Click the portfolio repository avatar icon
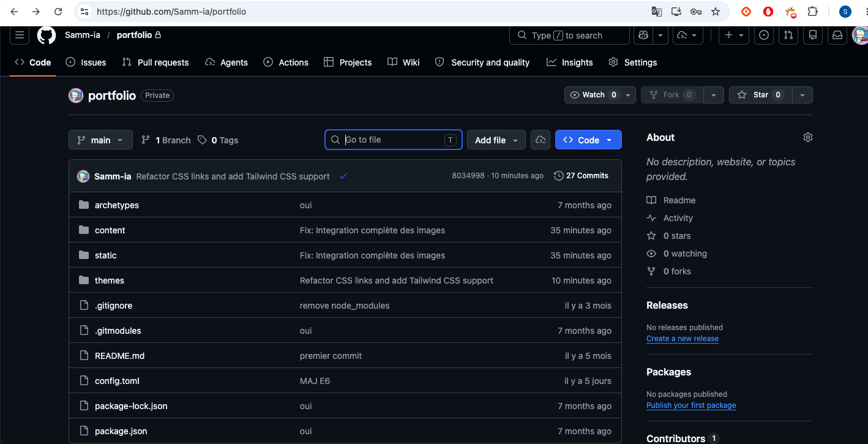The height and width of the screenshot is (444, 868). point(76,96)
